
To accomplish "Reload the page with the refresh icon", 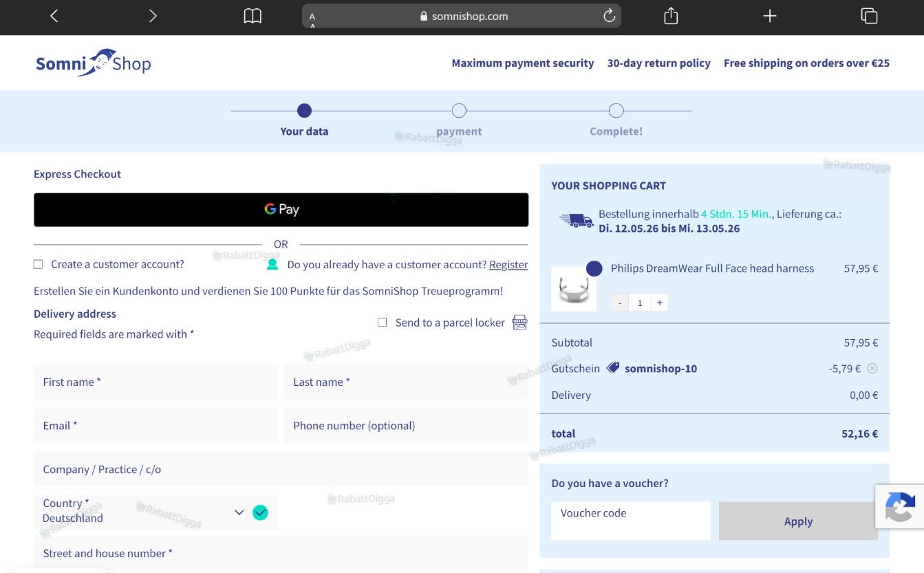I will pyautogui.click(x=609, y=16).
